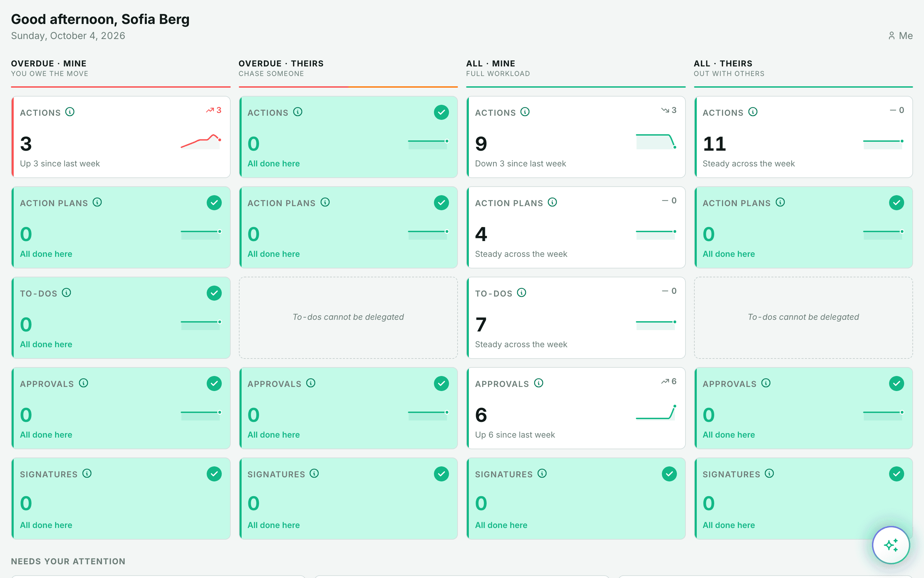Click sparkline chart on All Mine Approvals
Screen dimensions: 924x578
point(656,413)
